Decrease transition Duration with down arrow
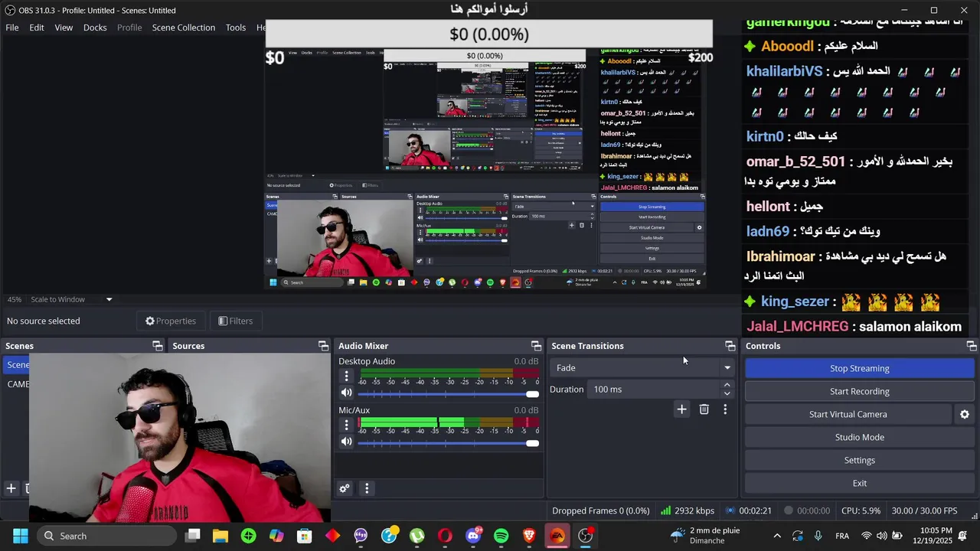This screenshot has width=980, height=551. point(727,394)
